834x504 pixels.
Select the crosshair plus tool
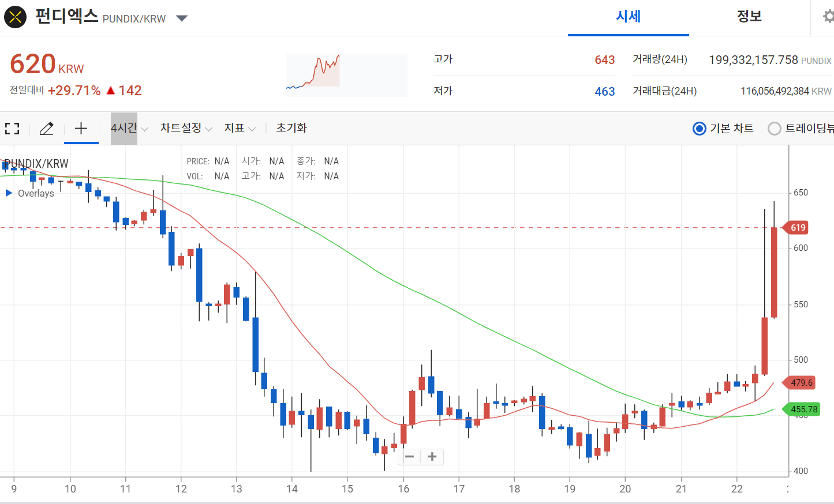pos(81,128)
